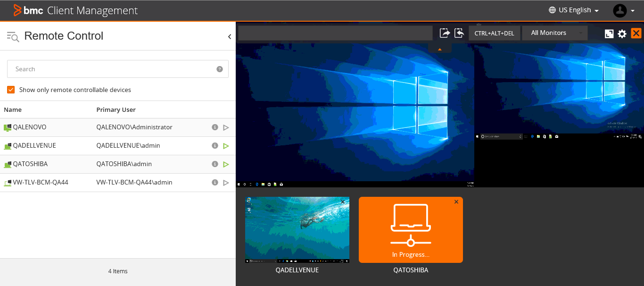Close the QADELLVENUE session thumbnail
The image size is (644, 286).
click(x=342, y=202)
